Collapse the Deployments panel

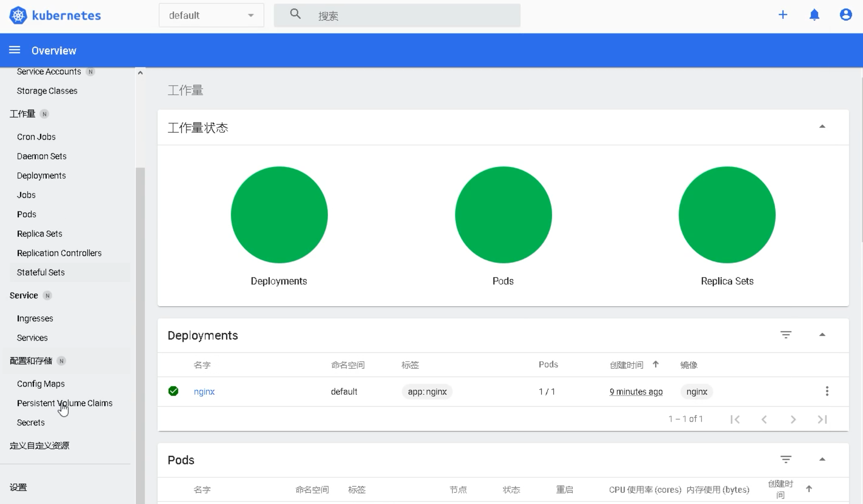(822, 334)
